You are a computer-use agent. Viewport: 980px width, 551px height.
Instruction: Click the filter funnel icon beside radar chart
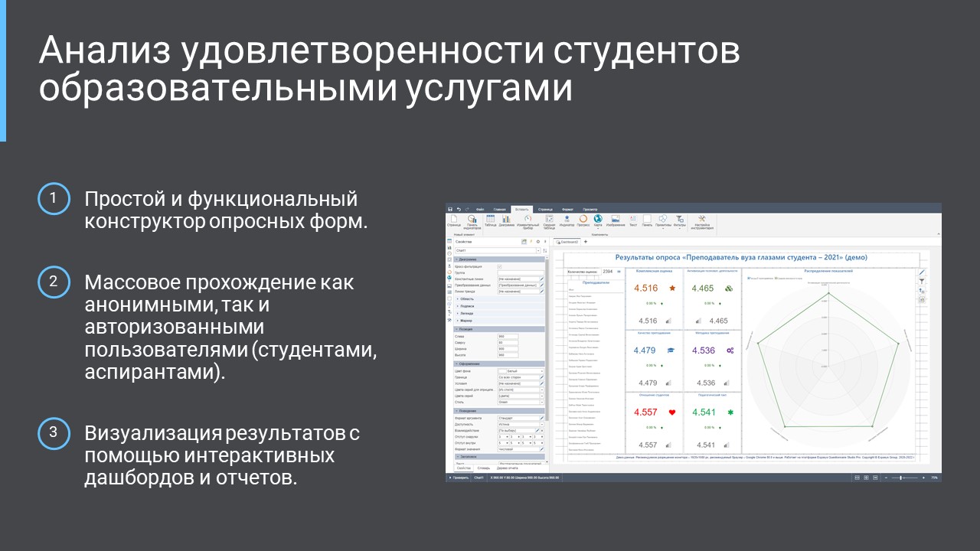[x=922, y=282]
